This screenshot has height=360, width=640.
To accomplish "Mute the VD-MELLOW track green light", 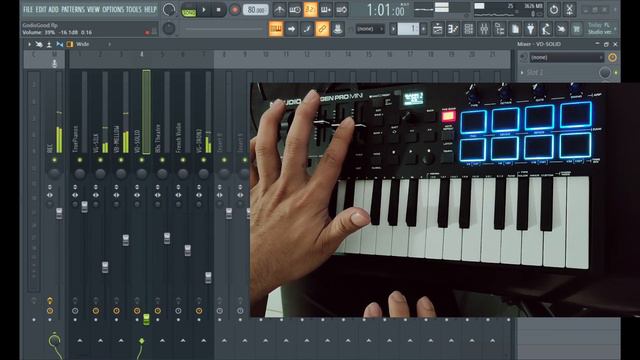I will [x=121, y=160].
